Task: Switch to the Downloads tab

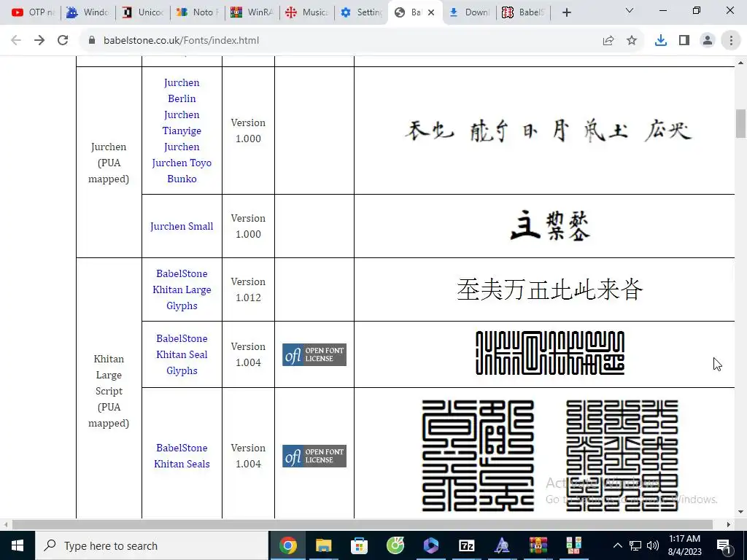Action: coord(470,12)
